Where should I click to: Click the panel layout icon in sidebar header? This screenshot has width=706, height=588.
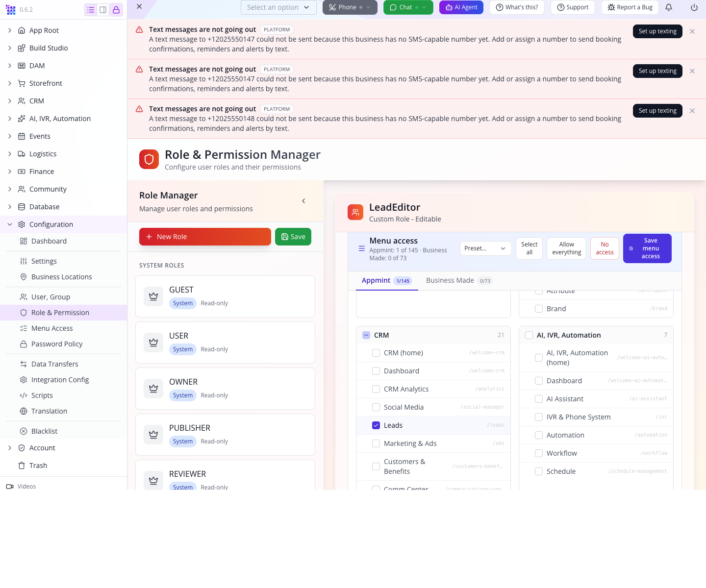pos(103,10)
